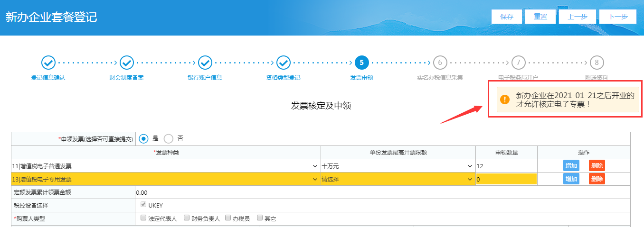This screenshot has height=227, width=644.
Task: Go back with 上一步 button
Action: 578,17
